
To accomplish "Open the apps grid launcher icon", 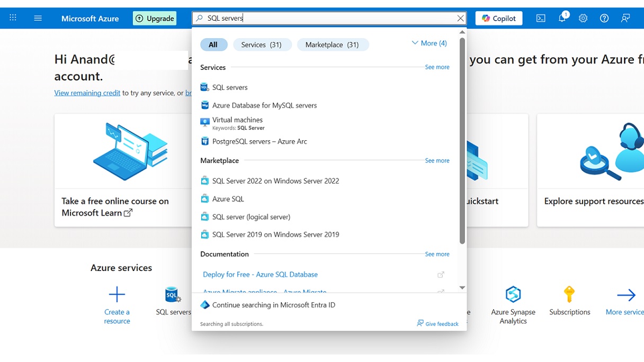I will coord(13,18).
